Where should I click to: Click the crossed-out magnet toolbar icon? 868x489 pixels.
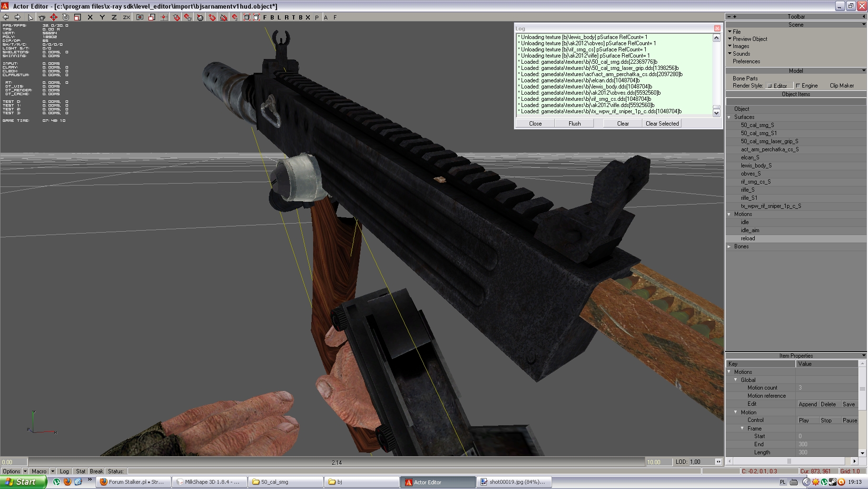click(223, 17)
